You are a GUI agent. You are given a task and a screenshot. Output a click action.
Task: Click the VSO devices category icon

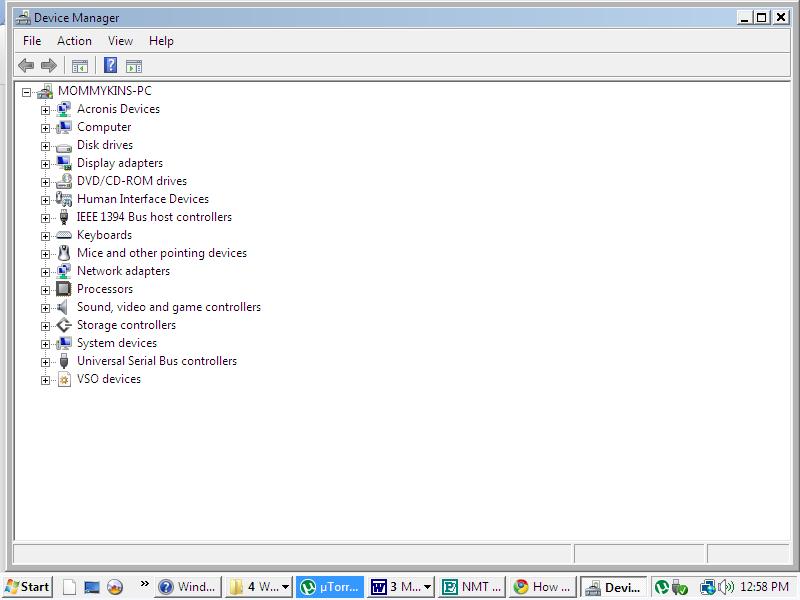[x=64, y=379]
